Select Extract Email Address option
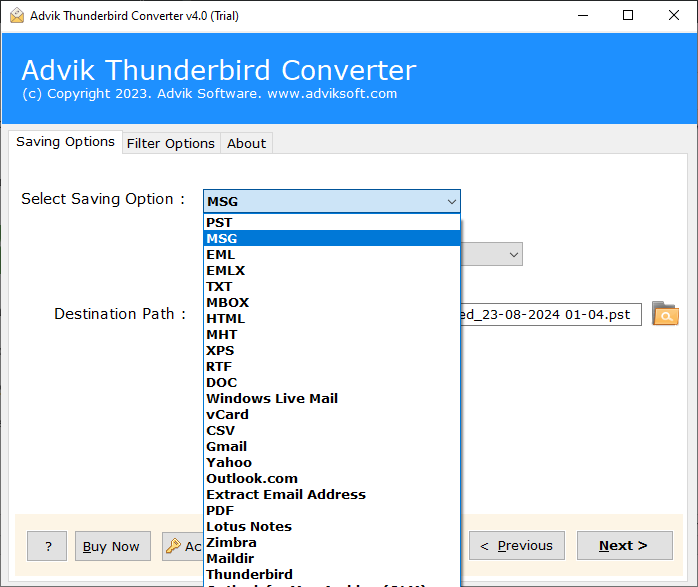The image size is (698, 587). (332, 495)
